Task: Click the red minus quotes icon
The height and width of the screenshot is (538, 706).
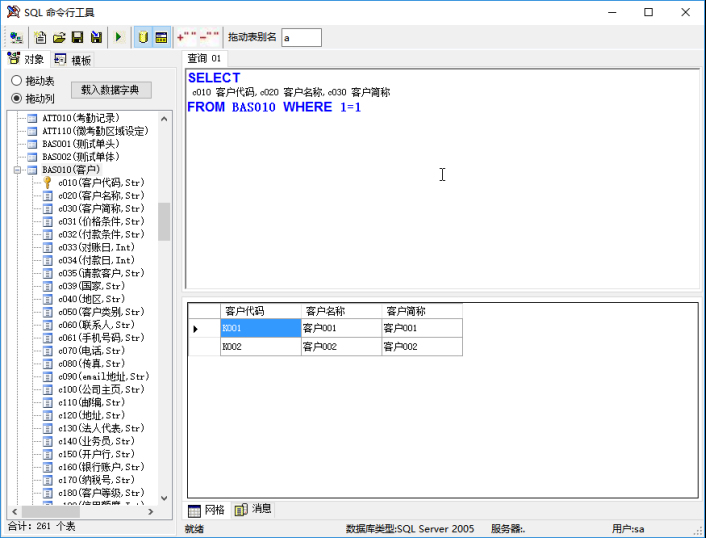Action: 210,37
